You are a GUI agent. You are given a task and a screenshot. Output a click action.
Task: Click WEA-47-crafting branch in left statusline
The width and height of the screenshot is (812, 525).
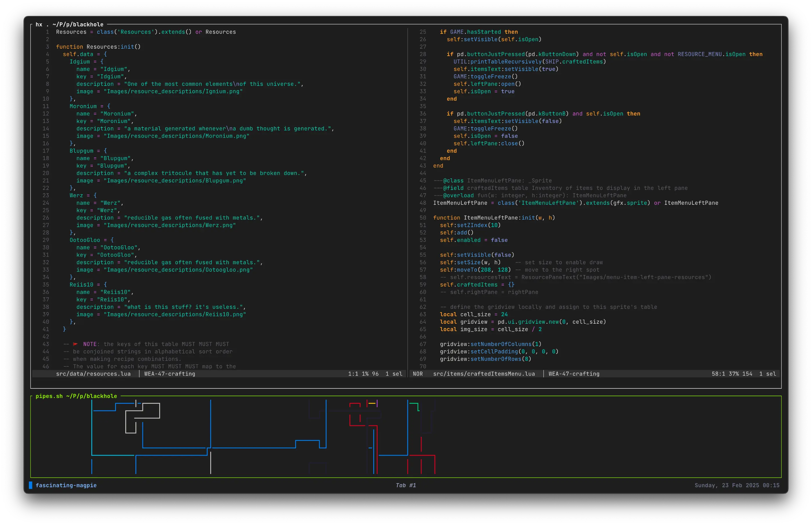(x=169, y=374)
